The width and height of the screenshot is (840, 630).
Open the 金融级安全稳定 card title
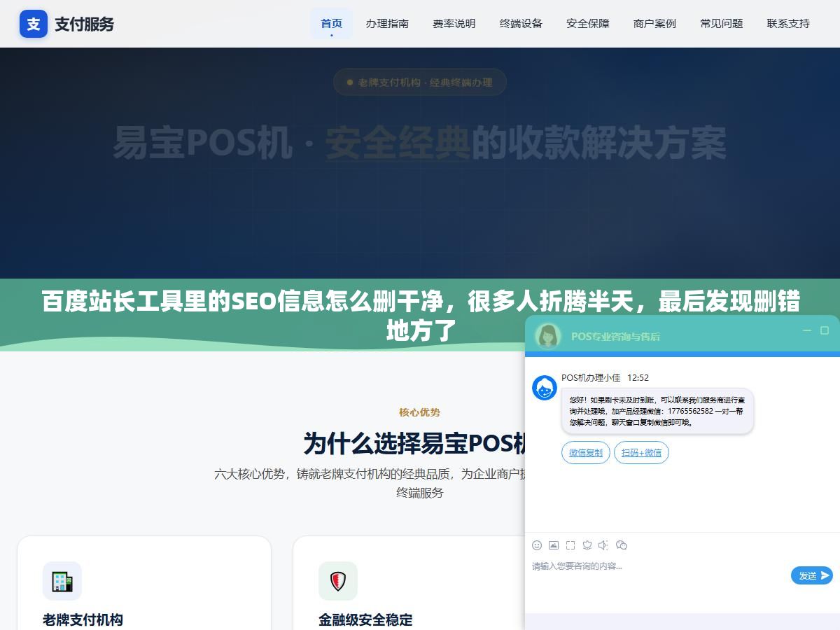[x=365, y=619]
